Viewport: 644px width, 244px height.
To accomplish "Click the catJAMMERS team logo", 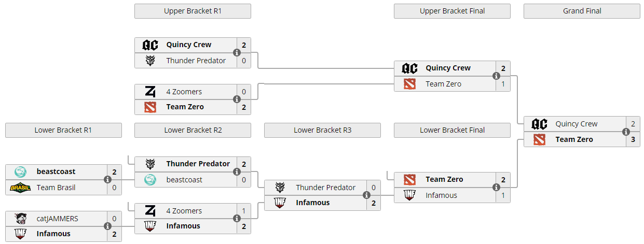I will (20, 219).
